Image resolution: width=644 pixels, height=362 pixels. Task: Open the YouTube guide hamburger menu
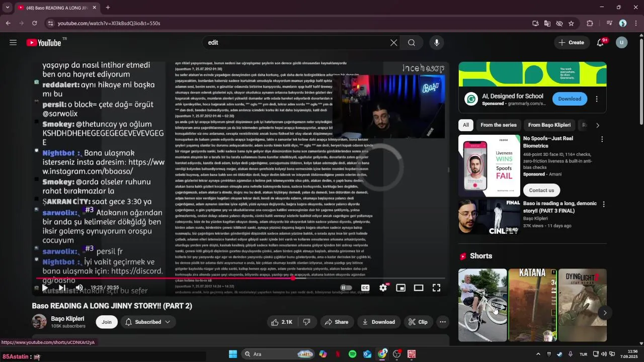[13, 43]
